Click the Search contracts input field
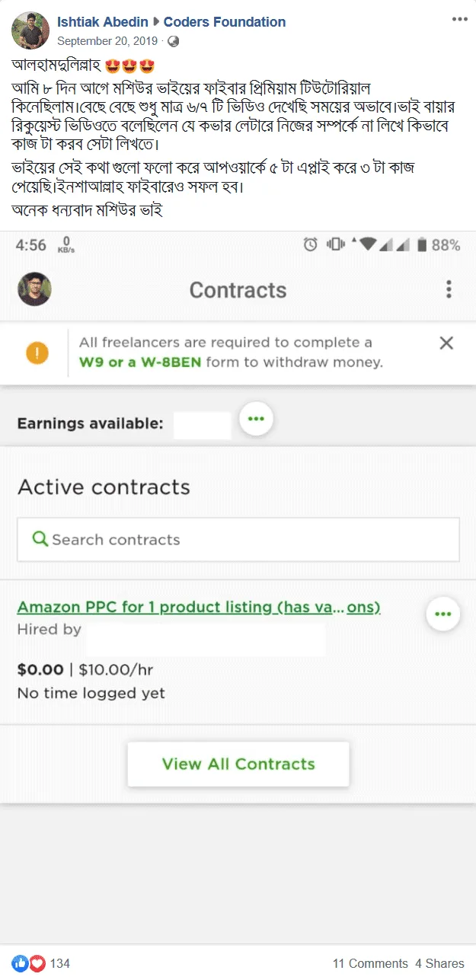The image size is (476, 980). 238,540
